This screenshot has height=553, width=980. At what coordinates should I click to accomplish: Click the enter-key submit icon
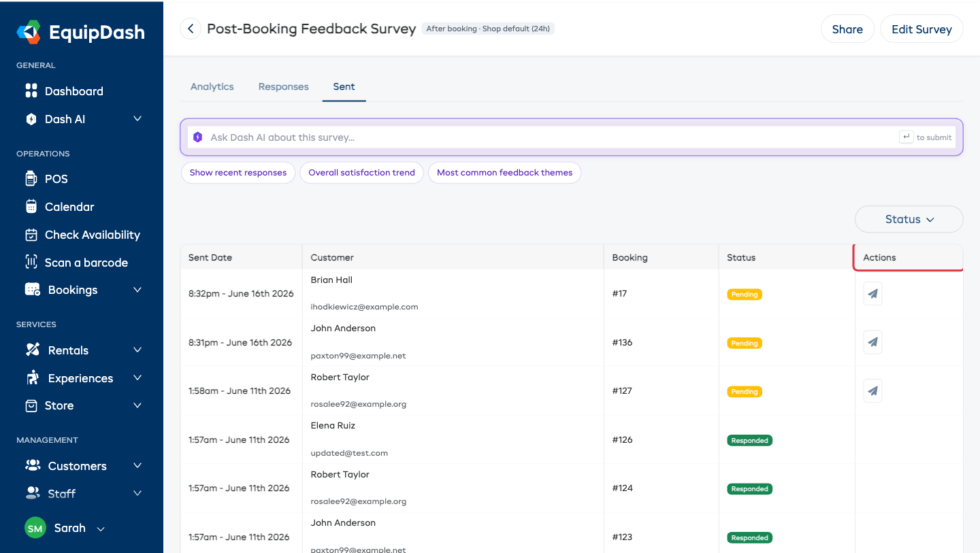tap(906, 137)
